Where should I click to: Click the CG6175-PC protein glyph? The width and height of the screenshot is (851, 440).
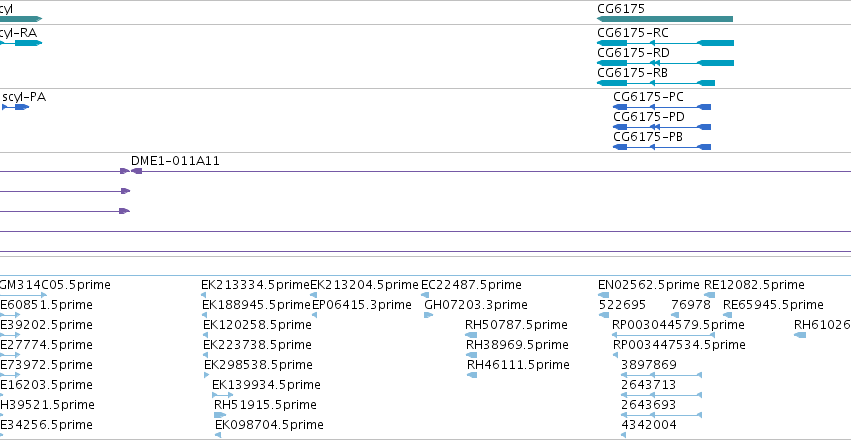(x=662, y=107)
